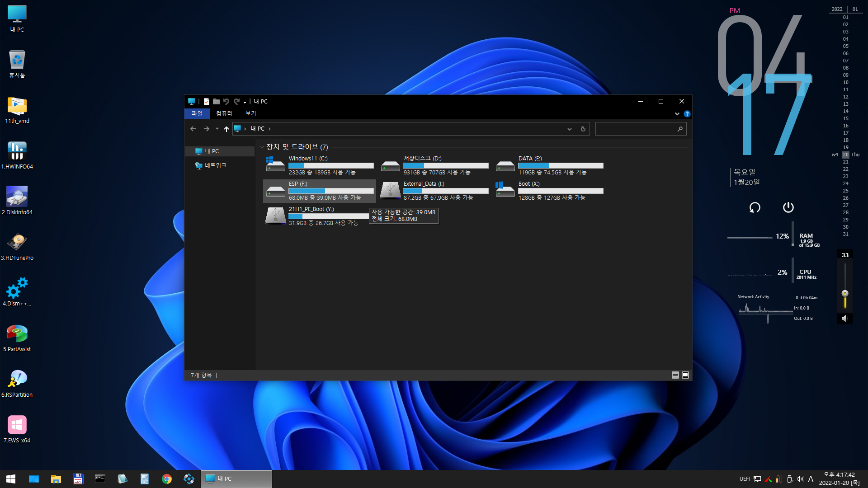Click the UEFI tray indicator

(745, 479)
